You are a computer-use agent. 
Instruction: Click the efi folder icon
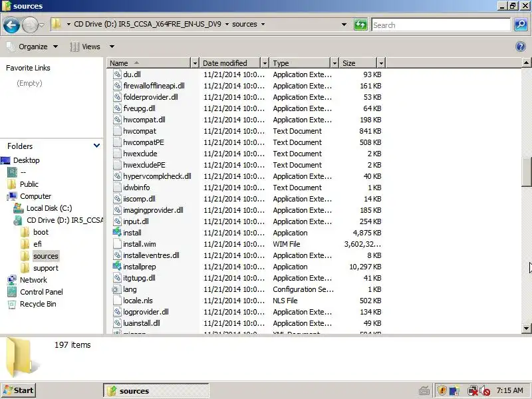point(25,244)
